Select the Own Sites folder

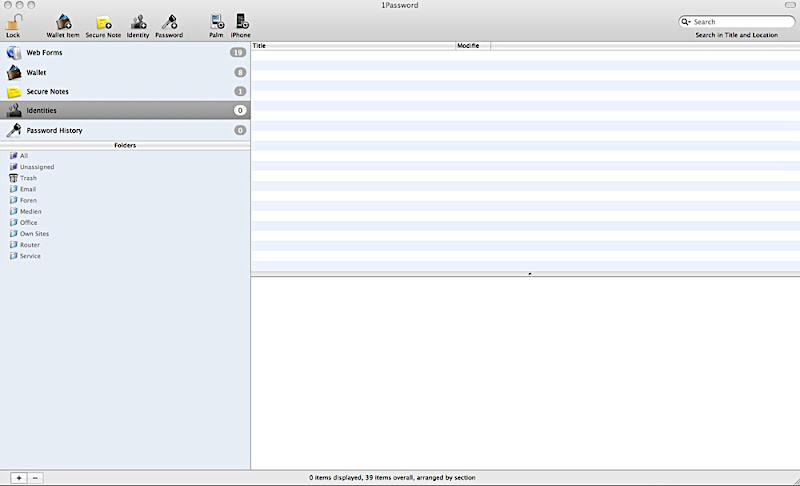[34, 234]
